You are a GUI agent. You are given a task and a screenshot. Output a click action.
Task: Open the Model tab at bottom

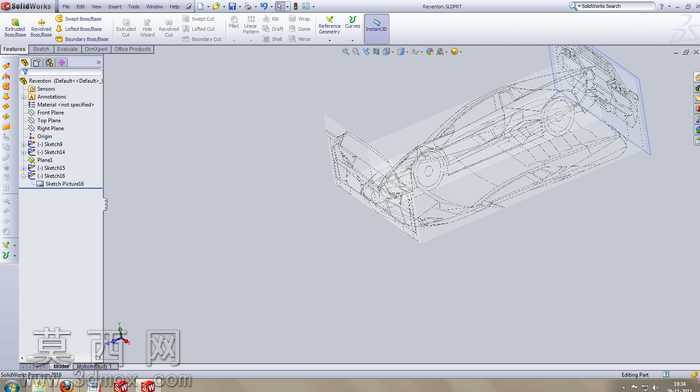click(x=61, y=366)
